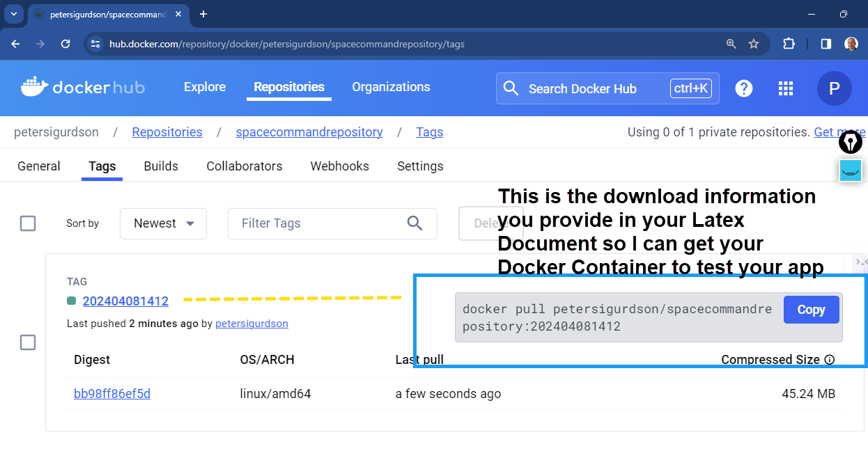Open petersigurdson profile link under the tag

click(251, 324)
